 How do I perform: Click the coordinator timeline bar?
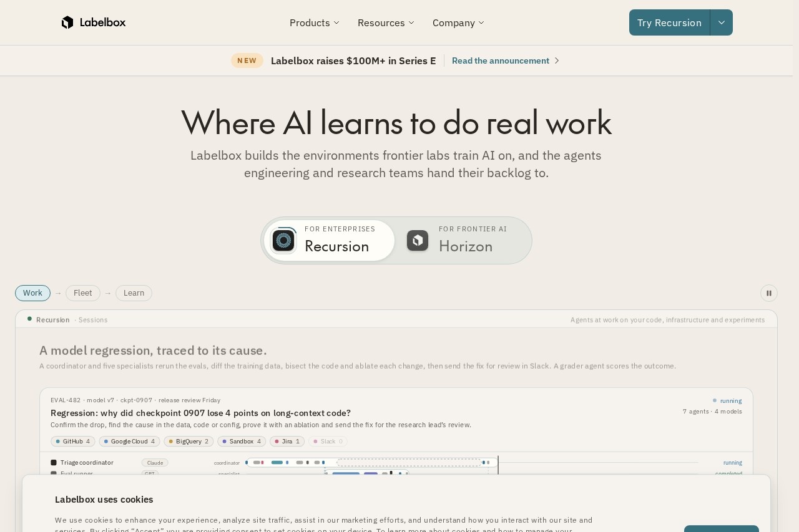(372, 463)
